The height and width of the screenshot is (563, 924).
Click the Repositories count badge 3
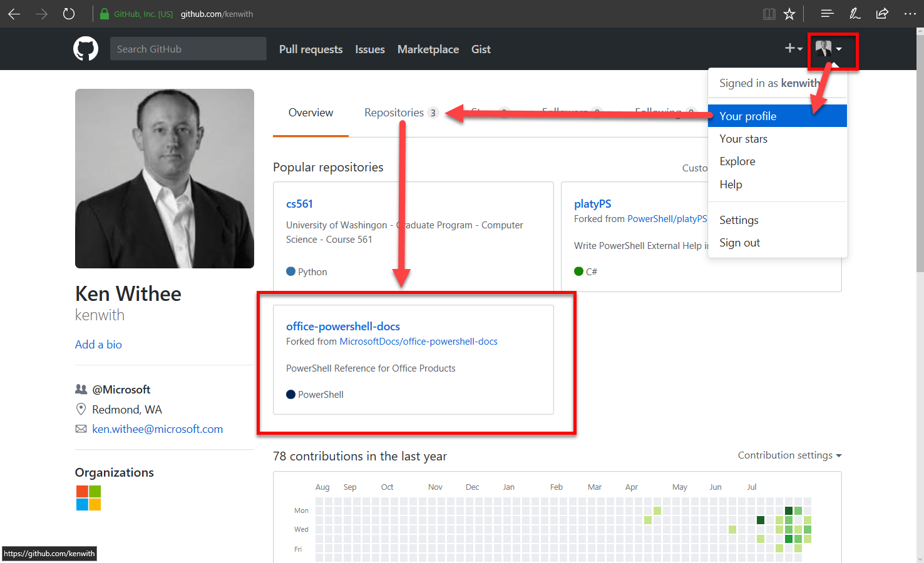(x=433, y=113)
